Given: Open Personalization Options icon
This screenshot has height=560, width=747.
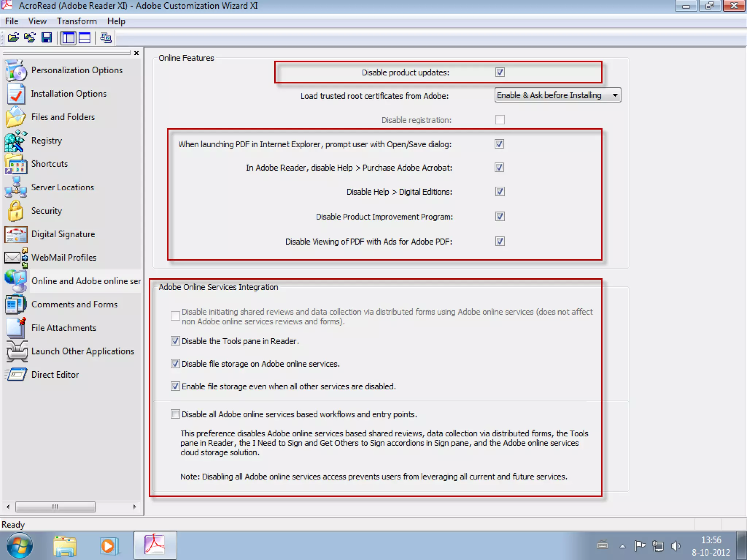Looking at the screenshot, I should (x=16, y=70).
